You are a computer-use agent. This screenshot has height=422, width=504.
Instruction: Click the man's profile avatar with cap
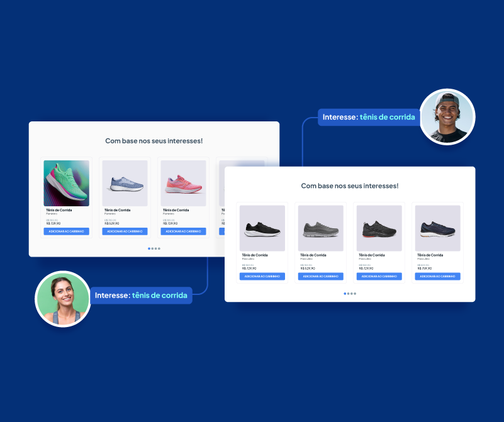[x=447, y=117]
